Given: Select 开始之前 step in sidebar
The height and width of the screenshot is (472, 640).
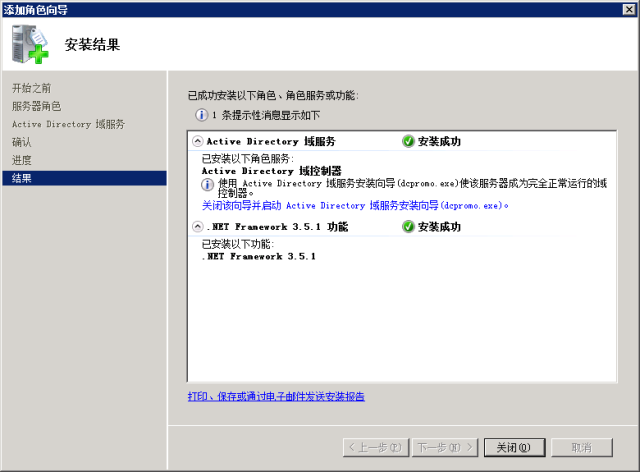Looking at the screenshot, I should coord(31,88).
